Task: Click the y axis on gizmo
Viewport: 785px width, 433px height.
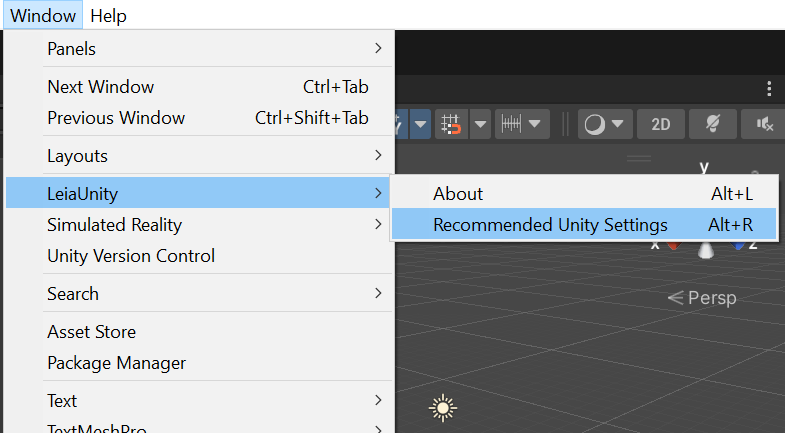Action: point(704,167)
